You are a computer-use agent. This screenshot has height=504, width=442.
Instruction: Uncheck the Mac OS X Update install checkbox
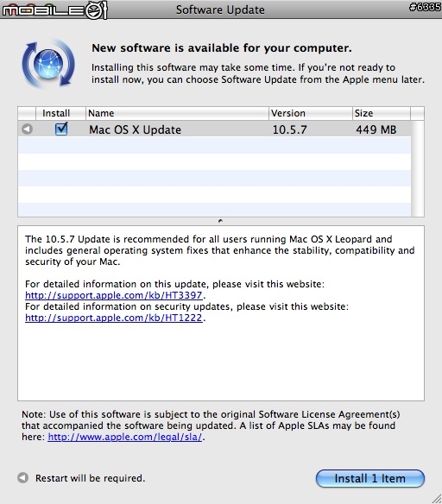click(61, 129)
